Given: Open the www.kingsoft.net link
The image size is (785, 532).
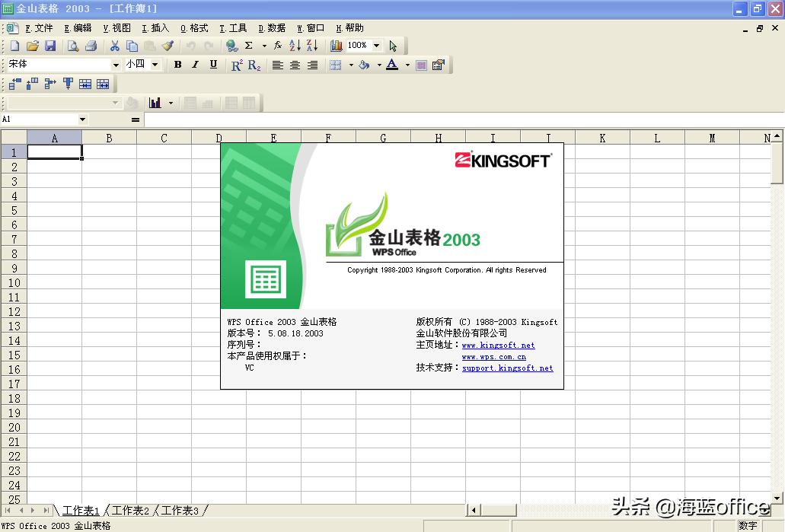Looking at the screenshot, I should (498, 346).
